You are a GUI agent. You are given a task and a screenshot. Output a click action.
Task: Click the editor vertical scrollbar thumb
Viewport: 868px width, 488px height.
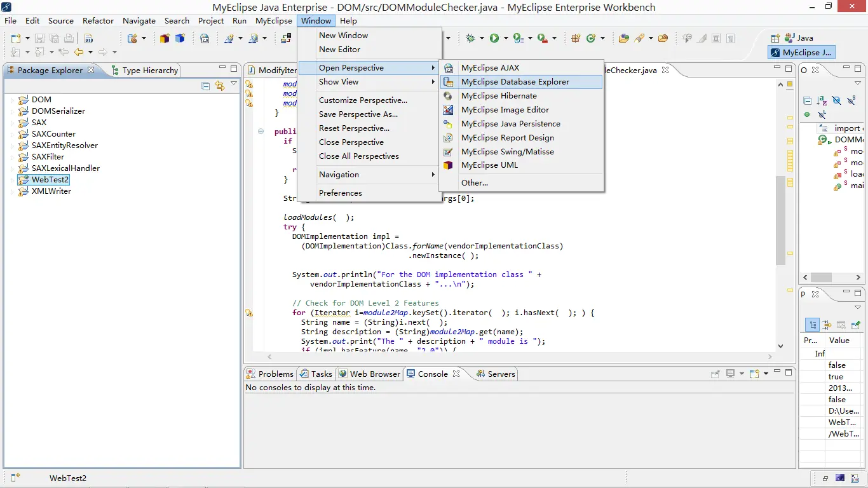click(781, 220)
